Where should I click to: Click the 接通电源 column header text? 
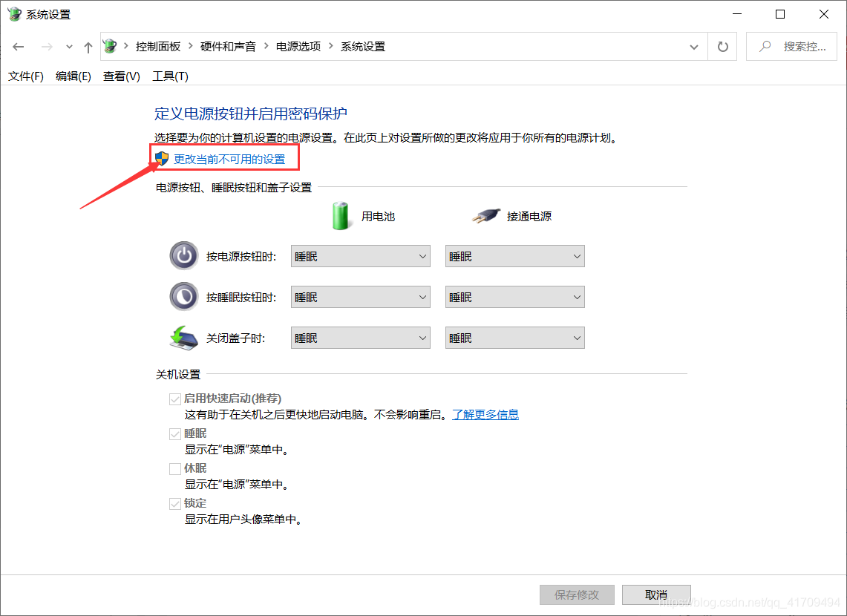[529, 217]
